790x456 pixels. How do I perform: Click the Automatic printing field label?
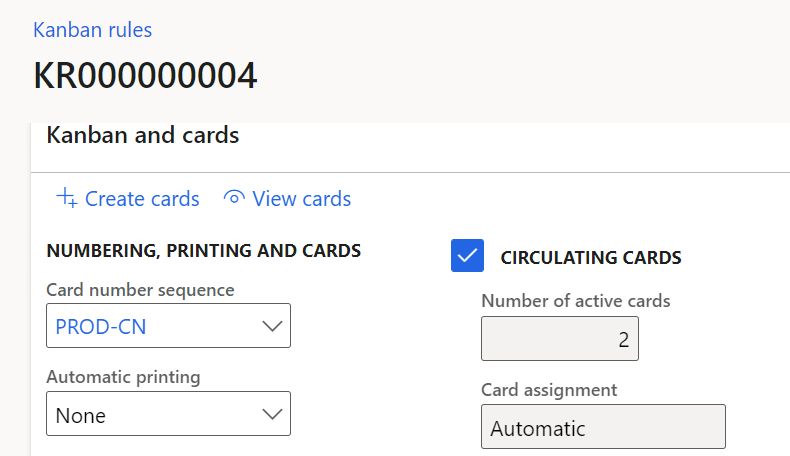coord(123,377)
